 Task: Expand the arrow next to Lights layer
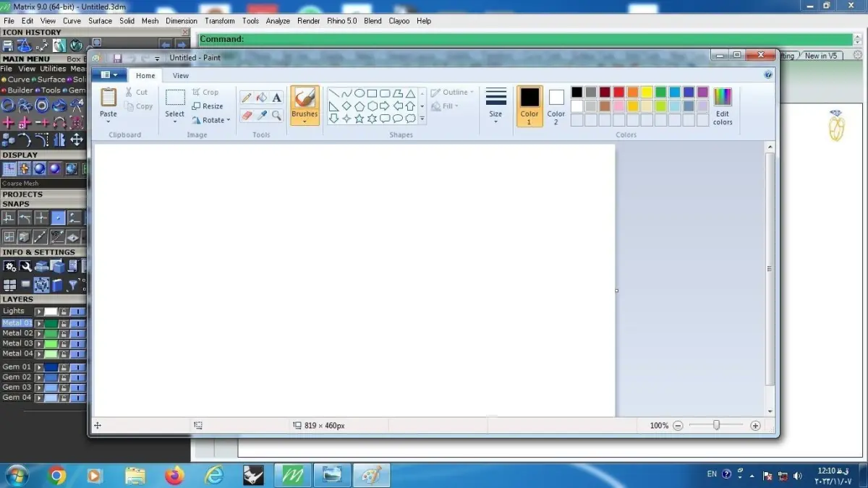(39, 312)
